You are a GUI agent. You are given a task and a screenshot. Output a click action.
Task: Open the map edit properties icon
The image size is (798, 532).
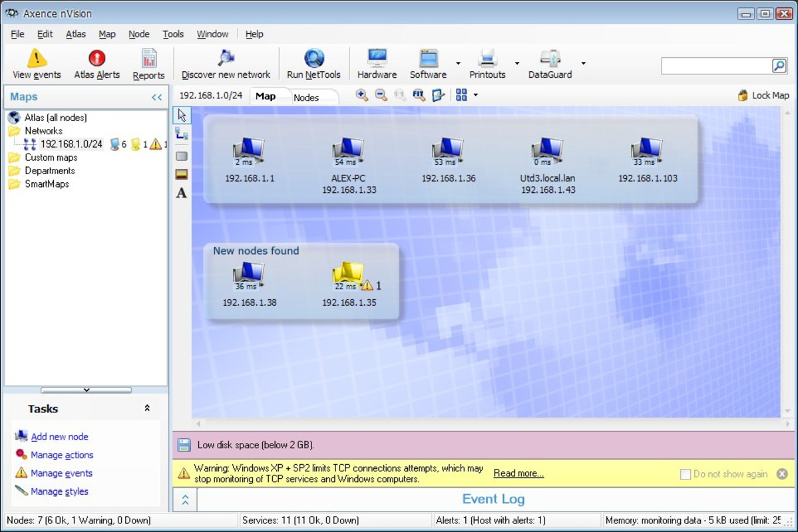pos(438,95)
